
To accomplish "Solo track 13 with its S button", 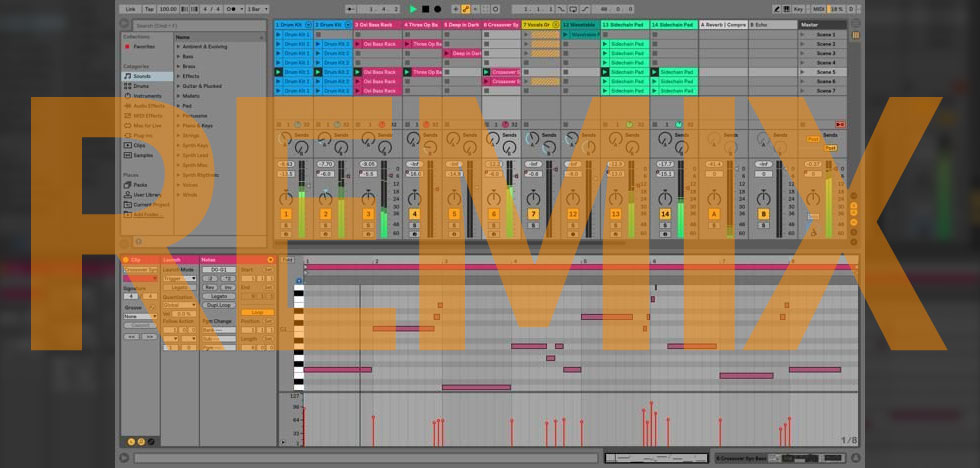I will (616, 226).
